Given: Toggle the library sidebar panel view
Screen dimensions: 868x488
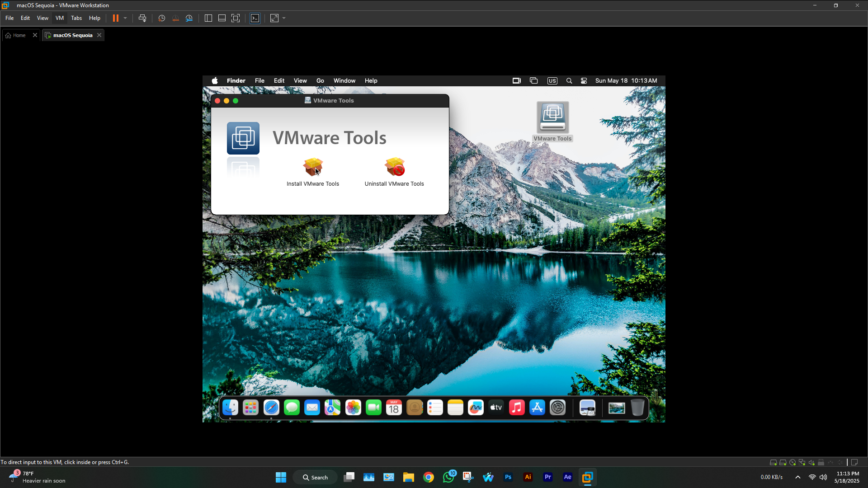Looking at the screenshot, I should tap(208, 18).
